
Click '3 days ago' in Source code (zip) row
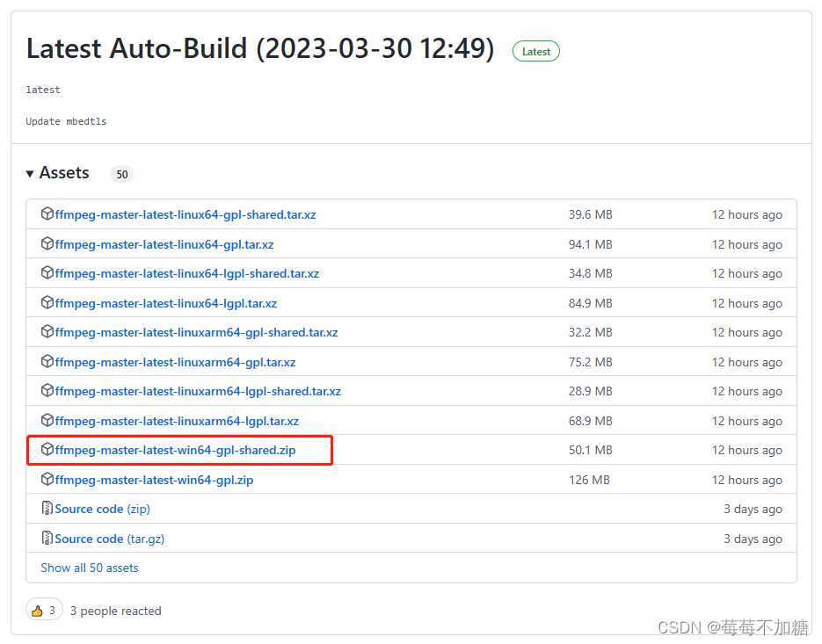[753, 509]
